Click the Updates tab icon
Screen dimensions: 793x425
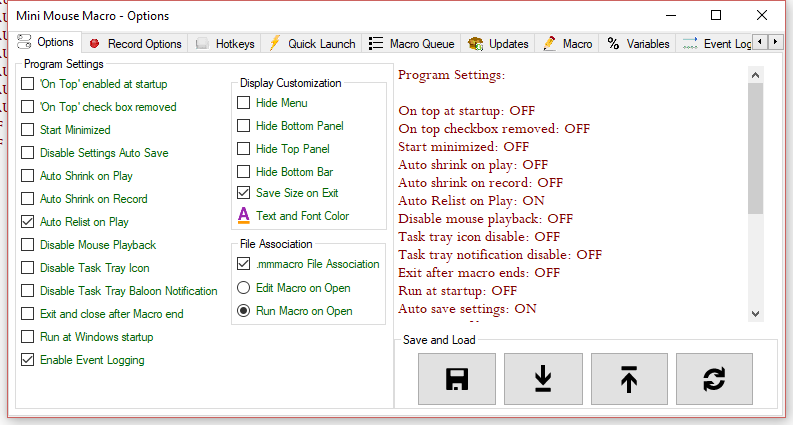(475, 44)
